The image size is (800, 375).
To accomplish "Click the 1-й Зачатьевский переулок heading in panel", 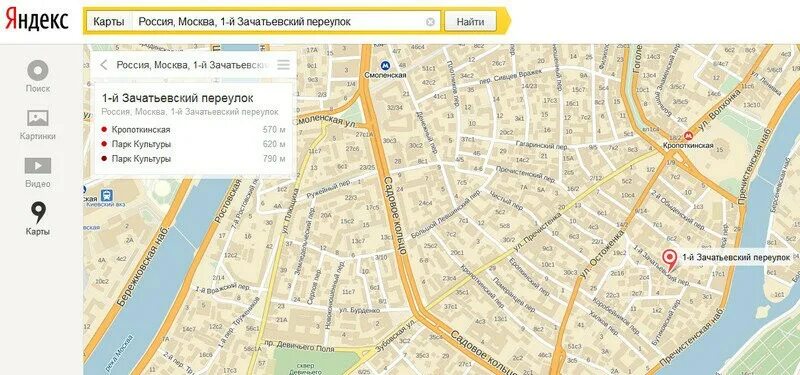I will pyautogui.click(x=178, y=98).
